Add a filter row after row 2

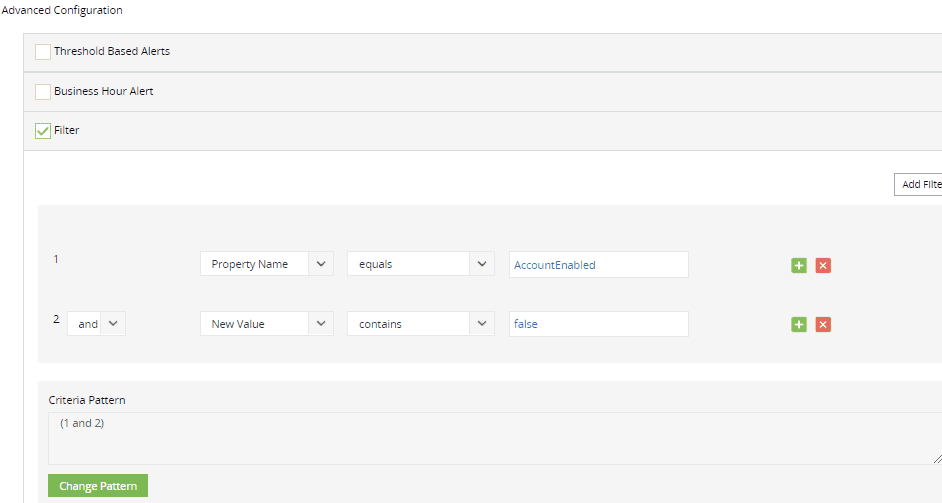coord(799,324)
